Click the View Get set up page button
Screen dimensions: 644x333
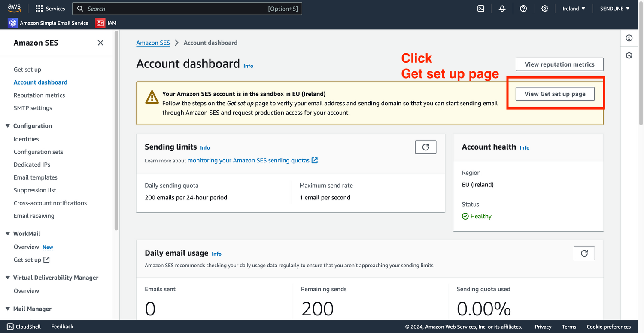click(555, 94)
